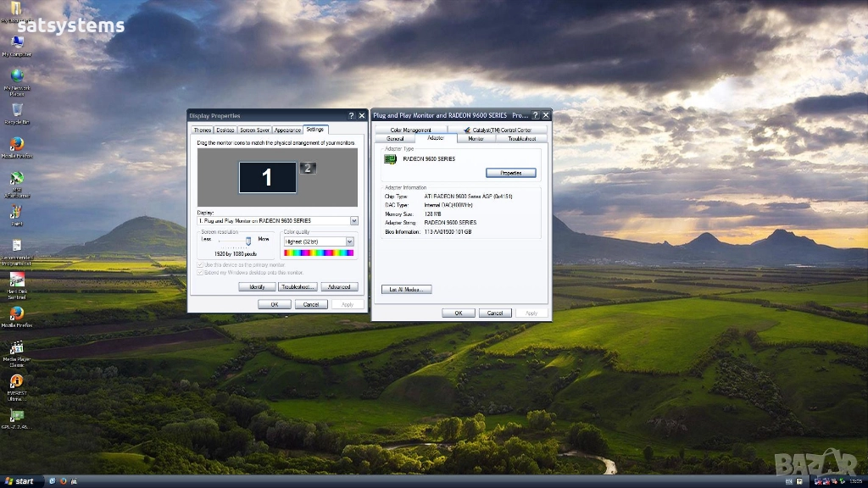Click the adapter Properties button
Viewport: 868px width, 488px height.
coord(511,173)
